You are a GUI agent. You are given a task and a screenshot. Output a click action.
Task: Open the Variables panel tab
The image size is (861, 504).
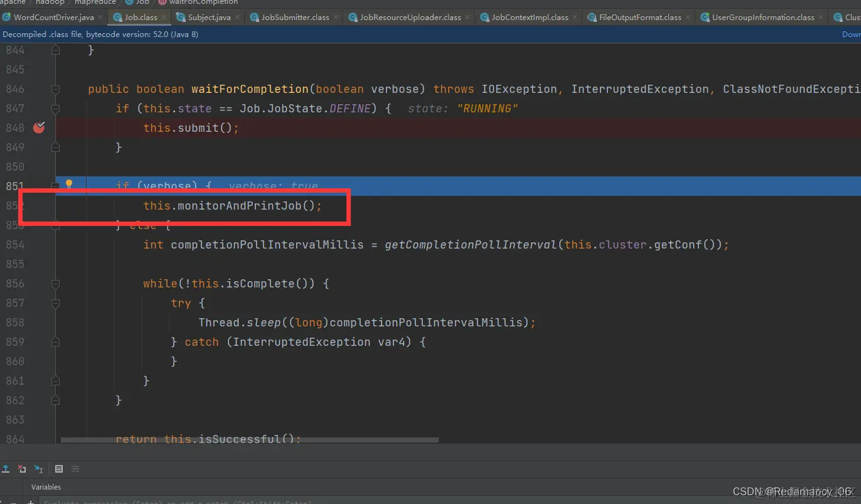point(46,487)
